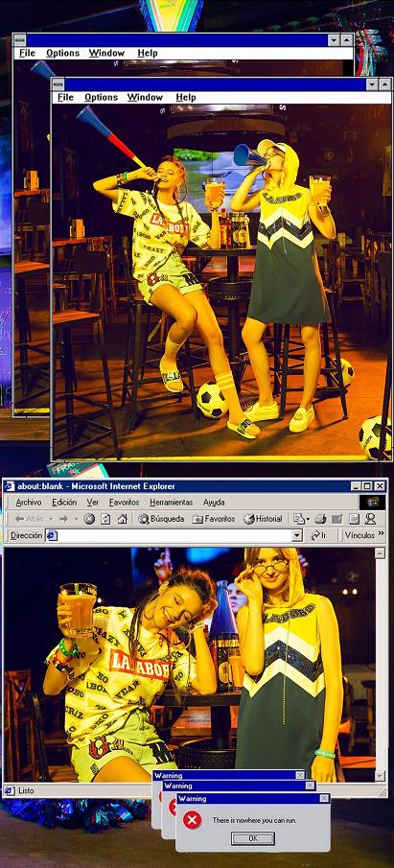Close the rearmost Warning dialog with its X
Viewport: 394px width, 868px height.
click(x=299, y=775)
